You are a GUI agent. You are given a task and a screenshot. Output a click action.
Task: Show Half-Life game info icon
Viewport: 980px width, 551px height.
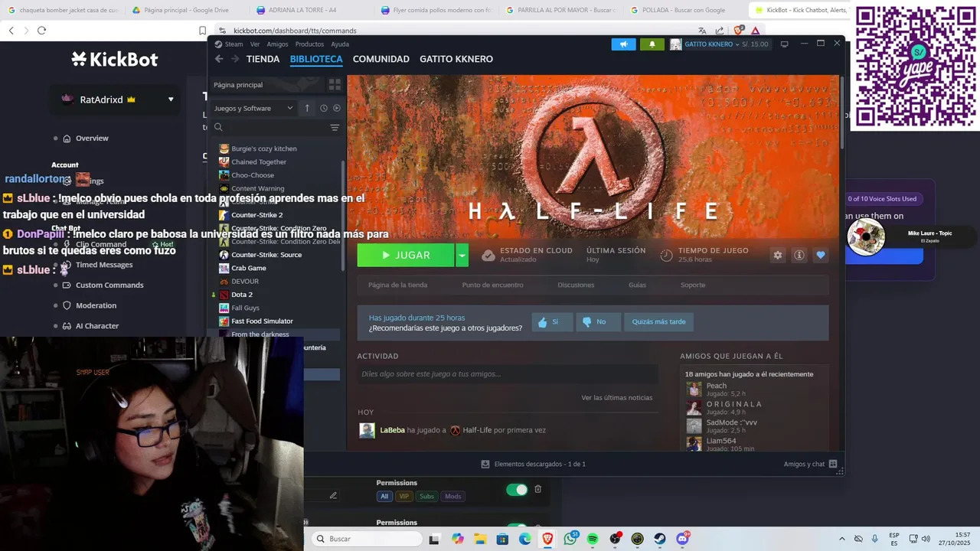click(799, 256)
